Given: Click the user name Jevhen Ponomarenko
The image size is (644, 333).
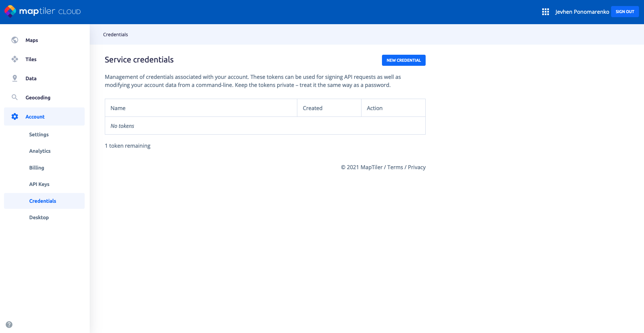Looking at the screenshot, I should click(x=582, y=12).
